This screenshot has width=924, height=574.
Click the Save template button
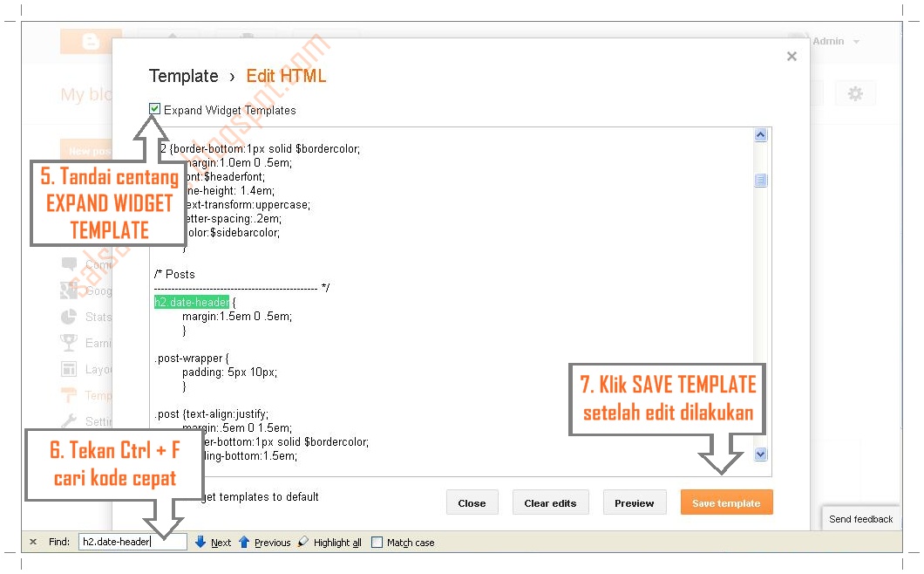pos(726,502)
